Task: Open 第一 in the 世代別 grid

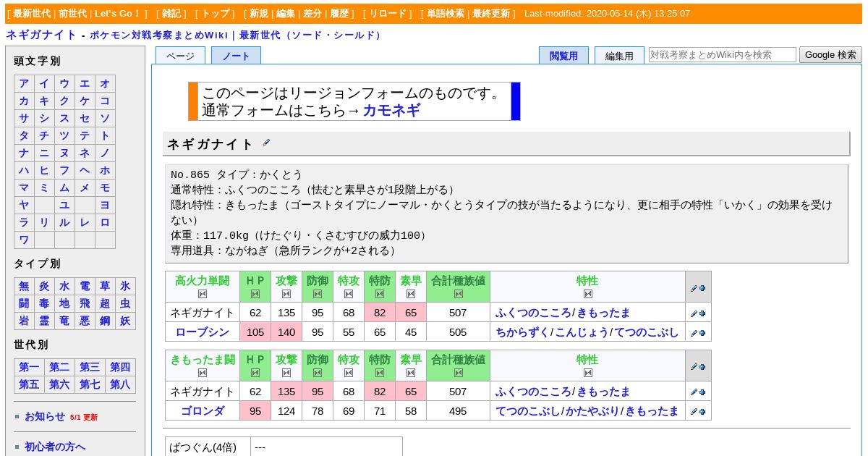Action: tap(29, 367)
